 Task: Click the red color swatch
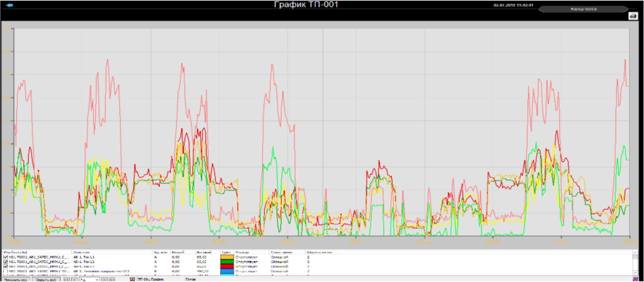tap(227, 266)
